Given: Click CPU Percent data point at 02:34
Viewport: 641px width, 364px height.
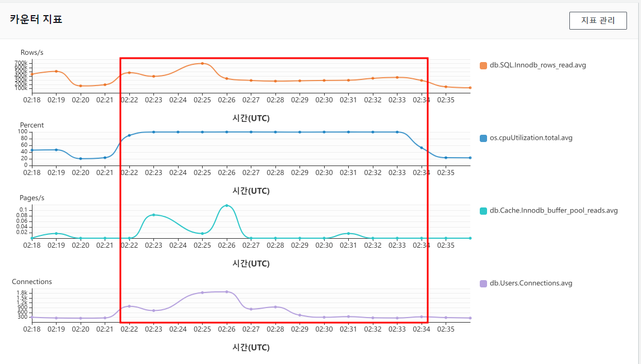Looking at the screenshot, I should click(422, 148).
